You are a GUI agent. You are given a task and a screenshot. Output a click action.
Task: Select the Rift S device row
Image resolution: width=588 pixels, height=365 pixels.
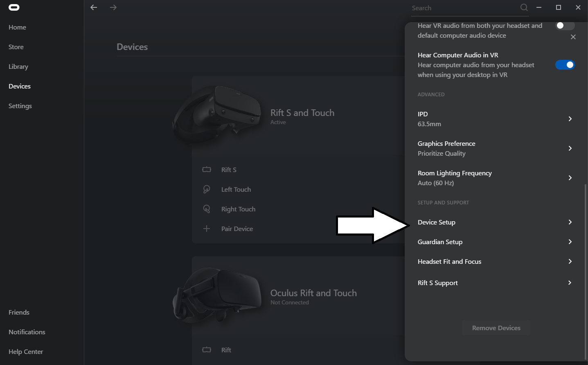tap(299, 170)
